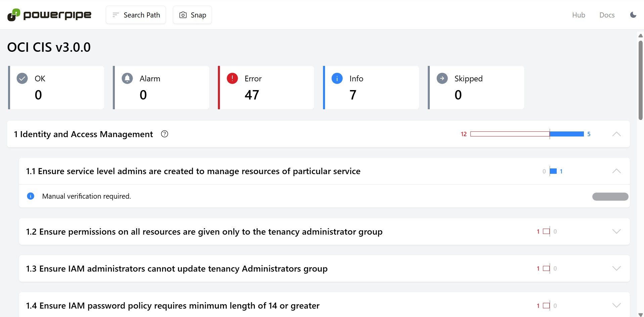Toggle dark mode with the moon icon
The width and height of the screenshot is (644, 317).
633,15
